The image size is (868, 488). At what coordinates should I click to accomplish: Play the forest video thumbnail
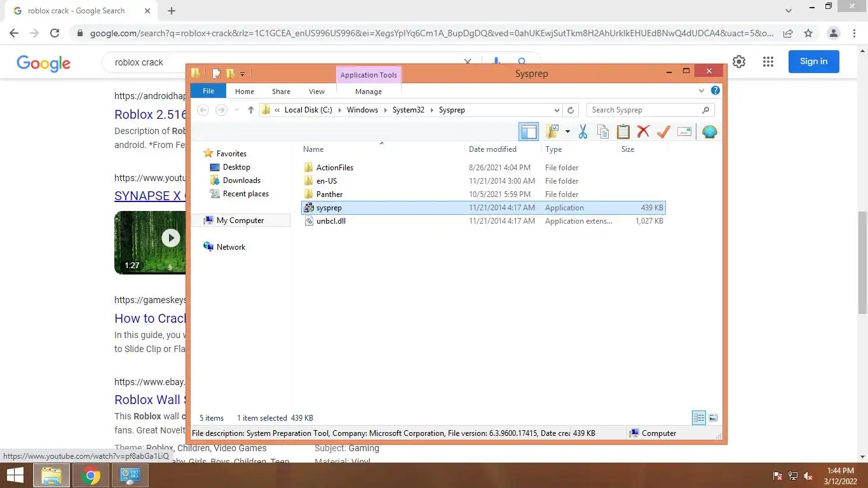click(170, 238)
